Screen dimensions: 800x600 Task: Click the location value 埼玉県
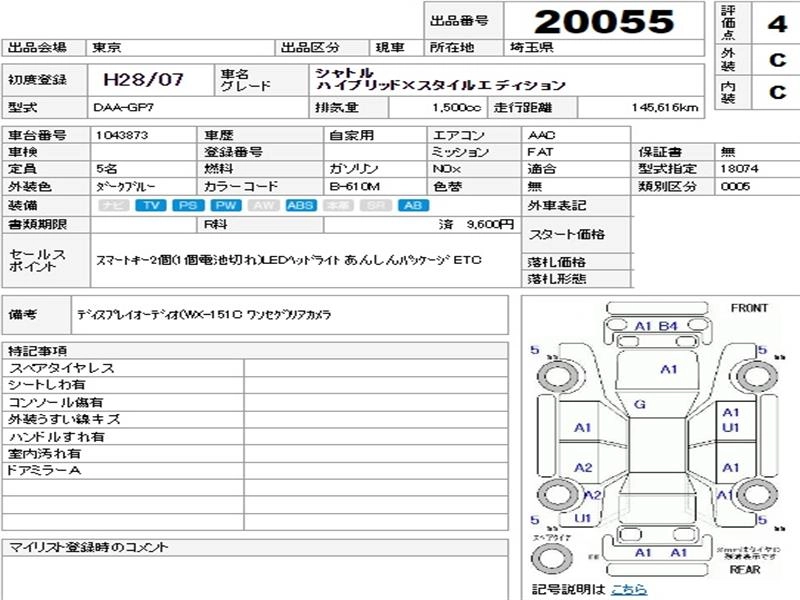532,47
